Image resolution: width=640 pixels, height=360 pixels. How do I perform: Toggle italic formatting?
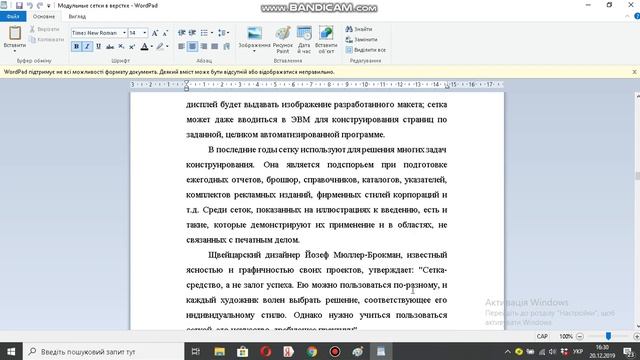pyautogui.click(x=87, y=47)
